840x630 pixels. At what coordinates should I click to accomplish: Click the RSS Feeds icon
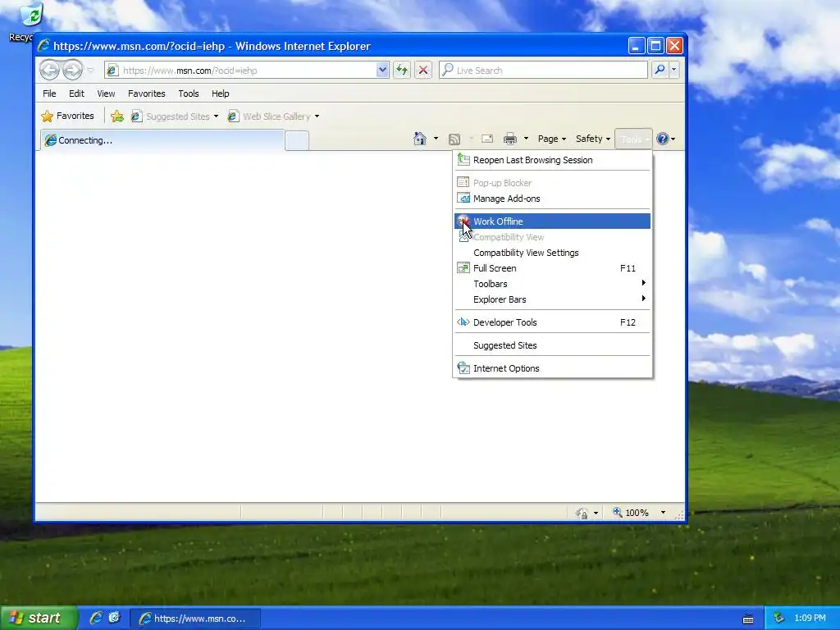point(454,139)
